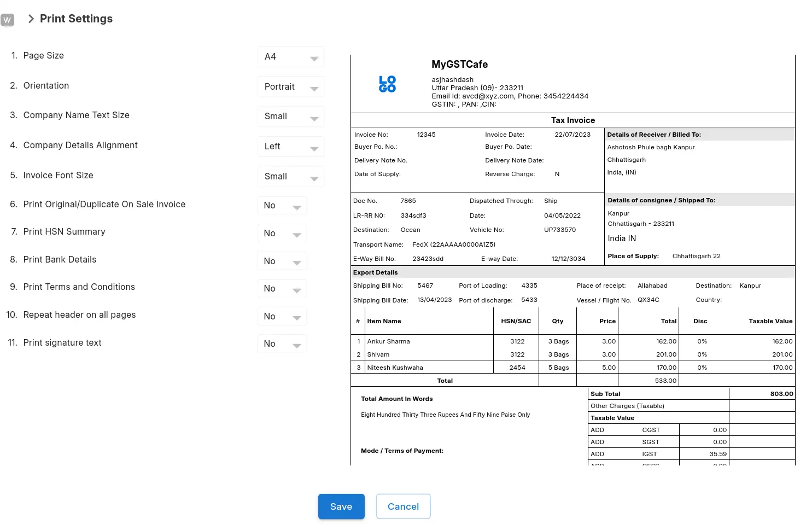Click the Sub Total value 803.00
812x530 pixels.
click(x=781, y=394)
